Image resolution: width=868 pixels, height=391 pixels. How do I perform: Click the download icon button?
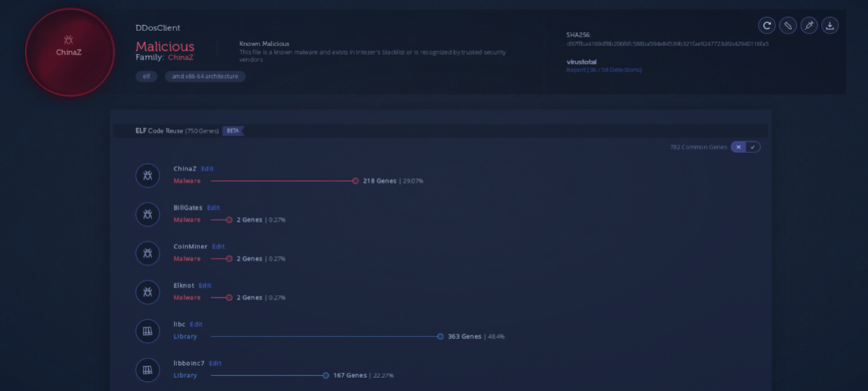pos(830,26)
